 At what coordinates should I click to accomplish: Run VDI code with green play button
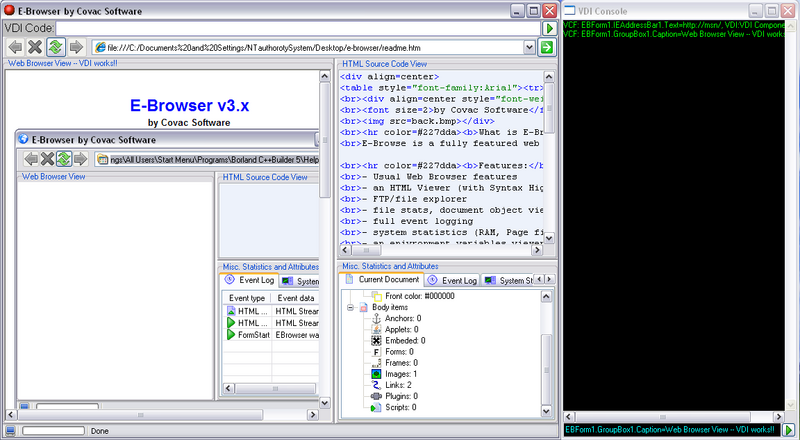[549, 28]
